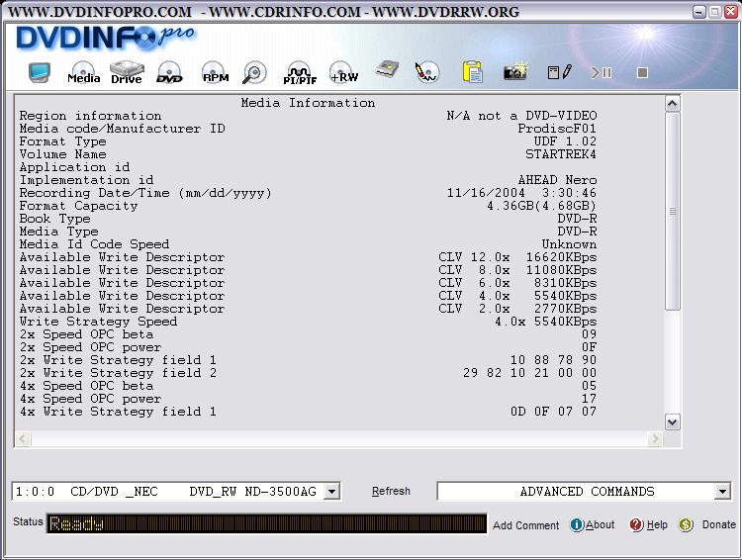Image resolution: width=742 pixels, height=560 pixels.
Task: Click the Media Id Code Speed label
Action: [x=94, y=244]
